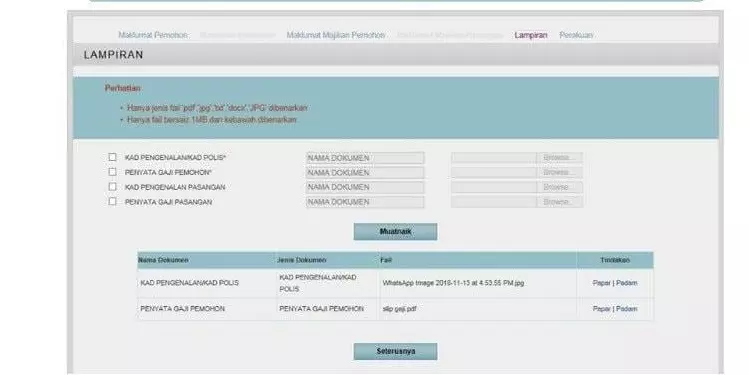Browse file for Penyata Gaji Pemohon
Image resolution: width=749 pixels, height=375 pixels.
point(559,172)
